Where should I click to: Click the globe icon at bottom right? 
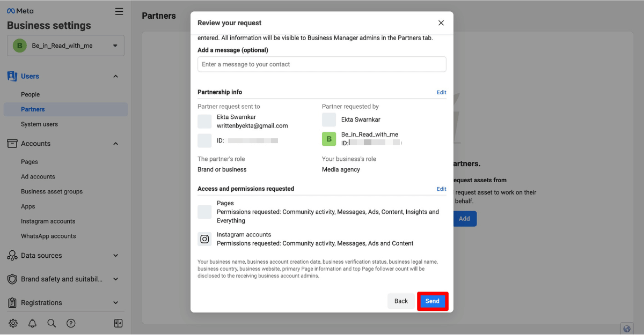click(x=626, y=327)
